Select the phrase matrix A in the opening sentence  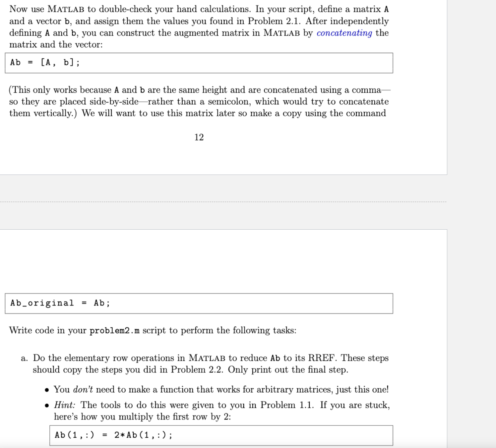point(372,9)
